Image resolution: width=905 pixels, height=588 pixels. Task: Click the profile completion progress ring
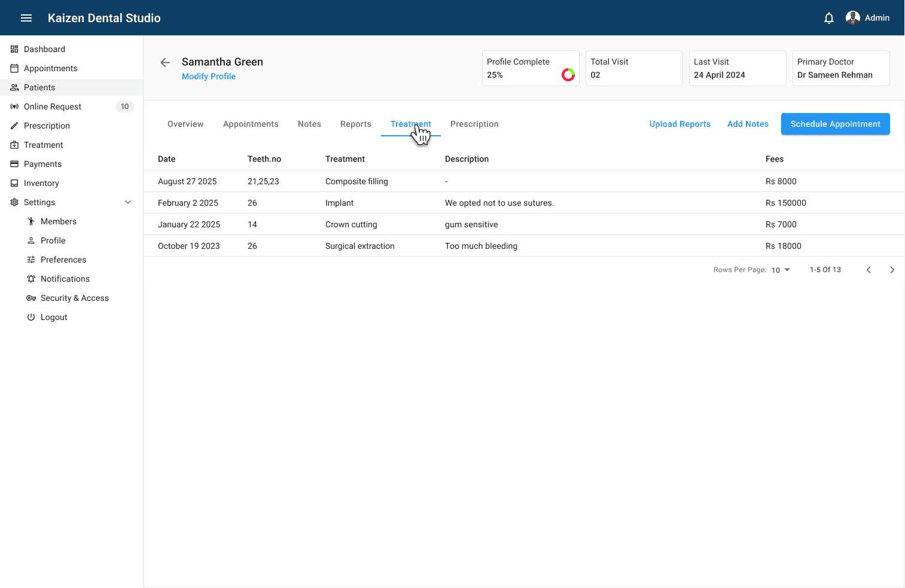point(568,75)
